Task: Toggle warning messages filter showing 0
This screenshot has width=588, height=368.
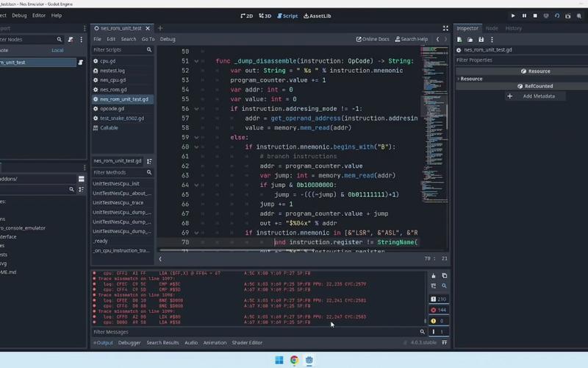Action: click(x=439, y=321)
